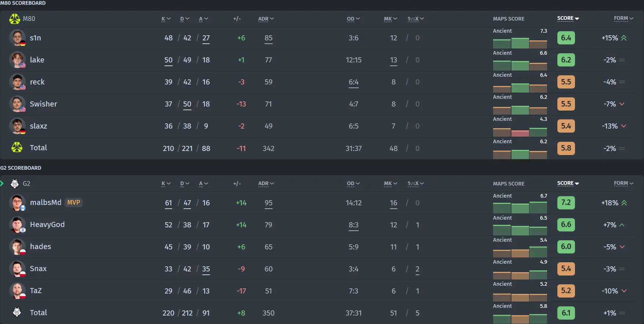Sort G2 scoreboard by deaths (D)
644x324 pixels.
pyautogui.click(x=185, y=184)
